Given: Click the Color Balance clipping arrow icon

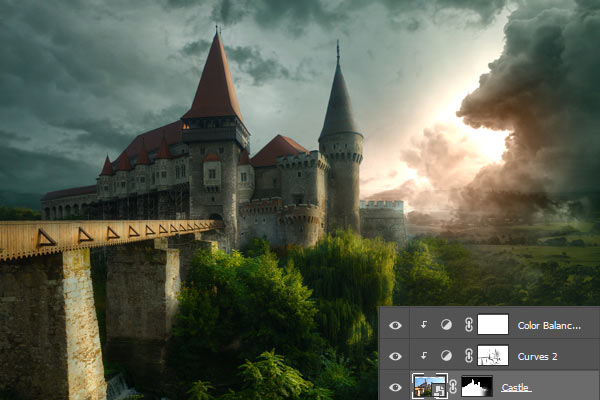Looking at the screenshot, I should point(424,325).
